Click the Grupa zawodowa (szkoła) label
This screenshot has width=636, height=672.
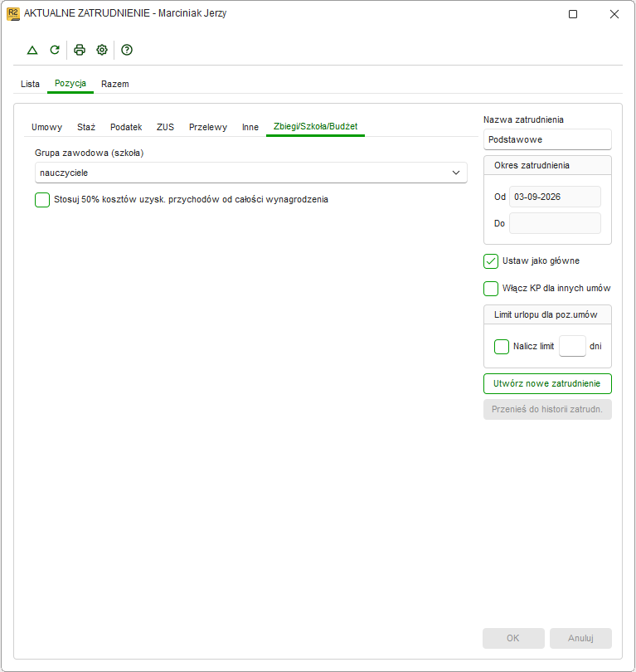click(x=89, y=153)
